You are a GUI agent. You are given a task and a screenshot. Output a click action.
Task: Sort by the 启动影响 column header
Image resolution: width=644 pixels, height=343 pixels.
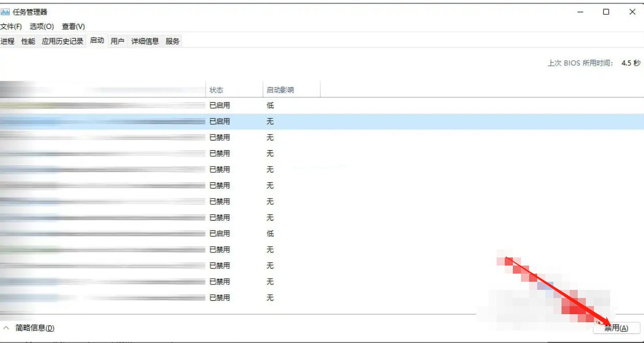tap(280, 90)
